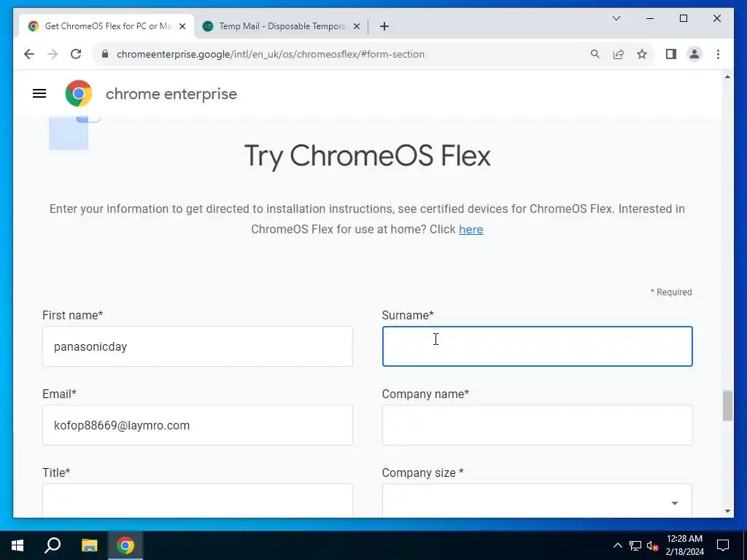
Task: Close the Temp Mail tab
Action: (356, 26)
